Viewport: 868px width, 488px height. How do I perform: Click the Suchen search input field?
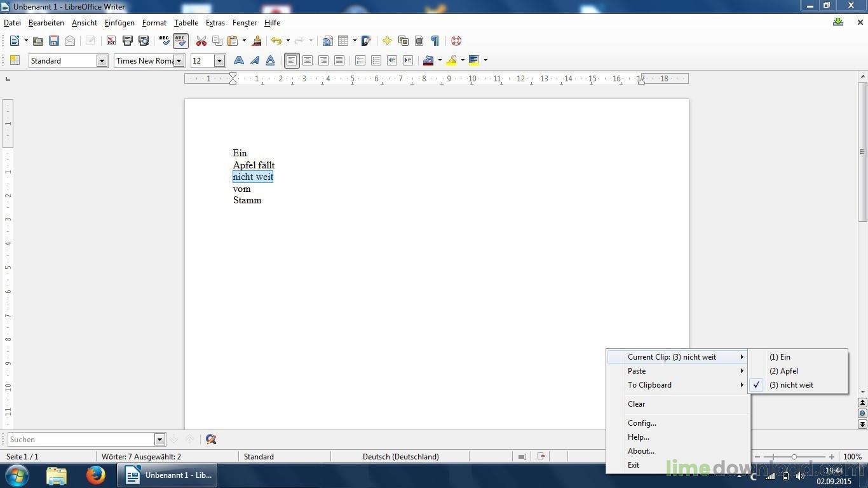[x=81, y=440]
